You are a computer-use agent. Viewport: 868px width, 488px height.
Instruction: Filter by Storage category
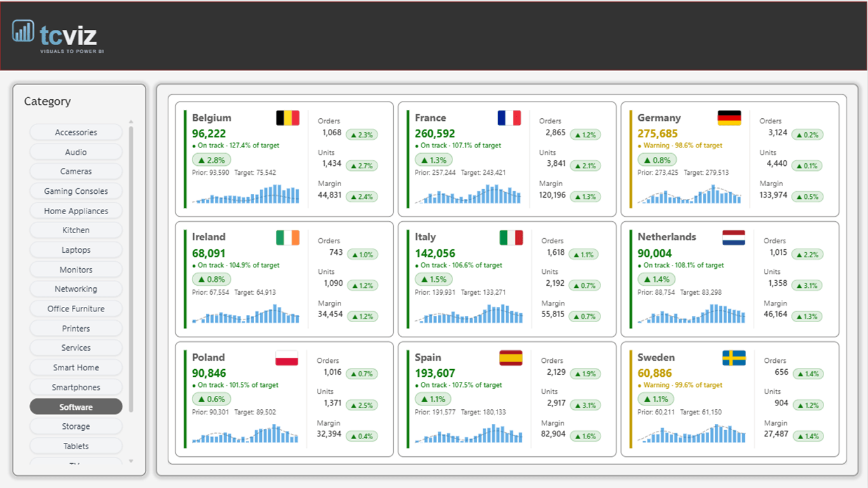pos(76,426)
